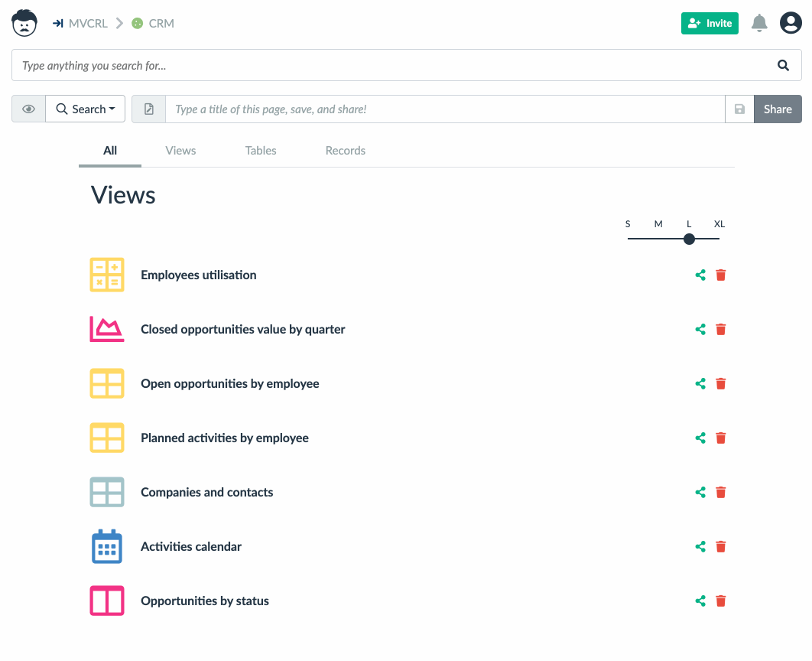Delete Planned activities by employee view
Screen dimensions: 812x661
[721, 438]
